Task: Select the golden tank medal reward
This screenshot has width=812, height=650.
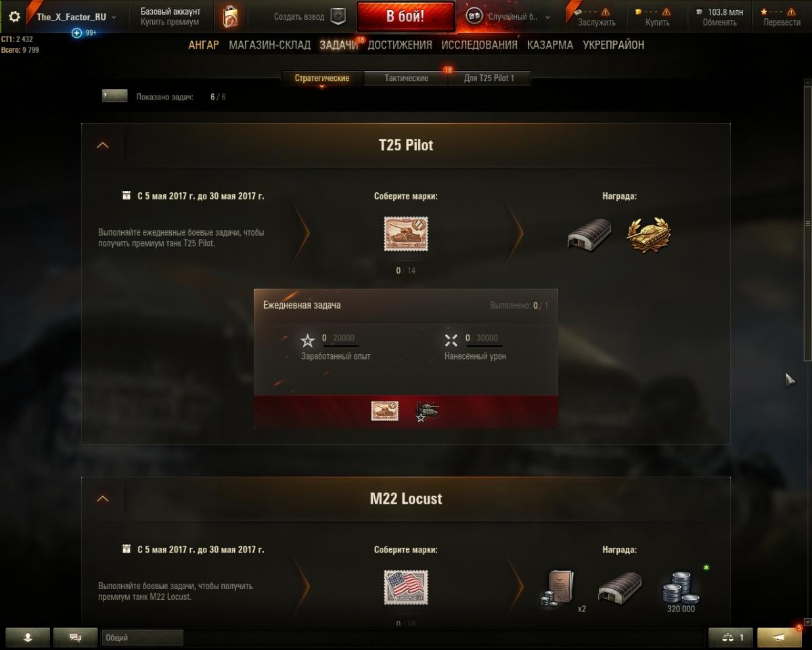Action: click(649, 234)
